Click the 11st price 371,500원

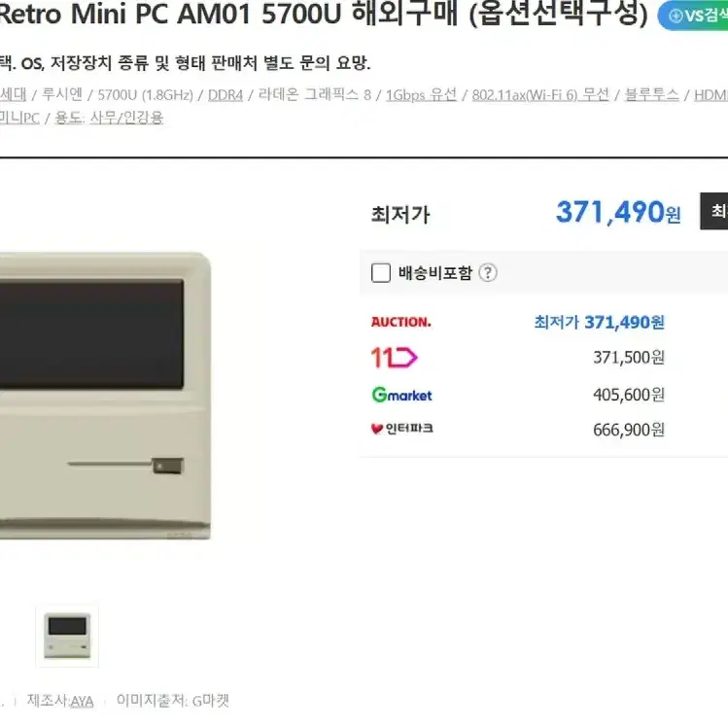coord(629,358)
